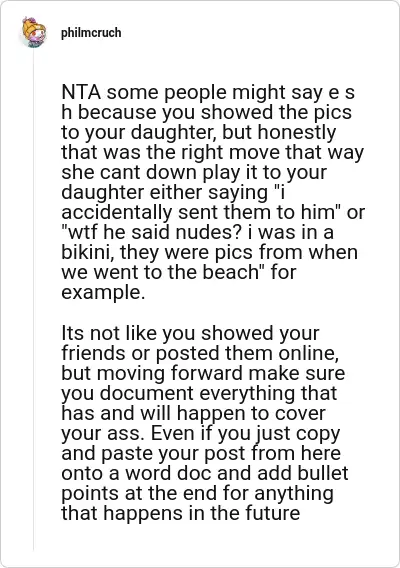Click the line 'has and will happen to cover'
400x568 pixels.
(x=193, y=413)
